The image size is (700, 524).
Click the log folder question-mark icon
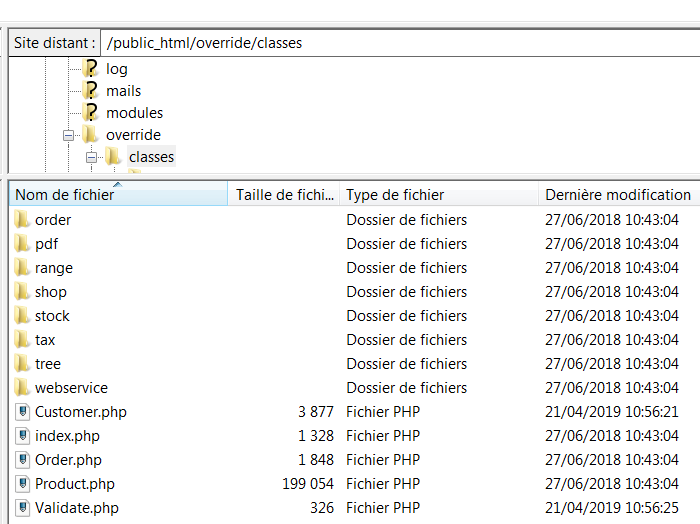[91, 69]
